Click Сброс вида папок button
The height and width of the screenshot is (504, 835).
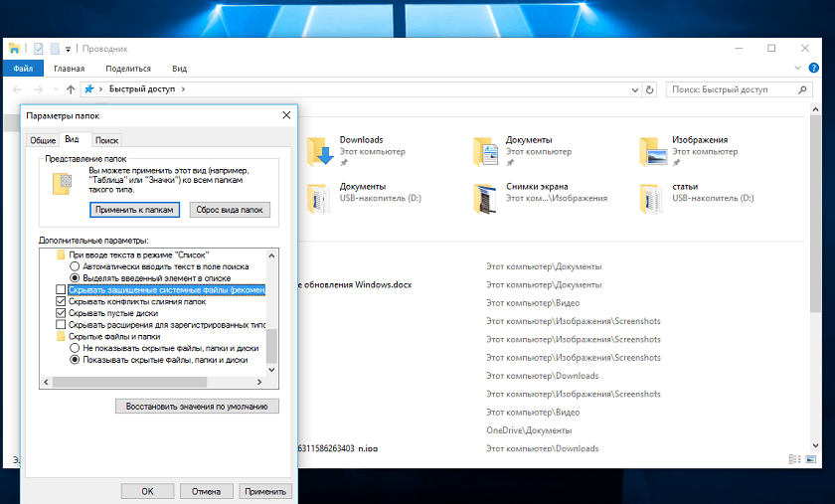point(230,210)
